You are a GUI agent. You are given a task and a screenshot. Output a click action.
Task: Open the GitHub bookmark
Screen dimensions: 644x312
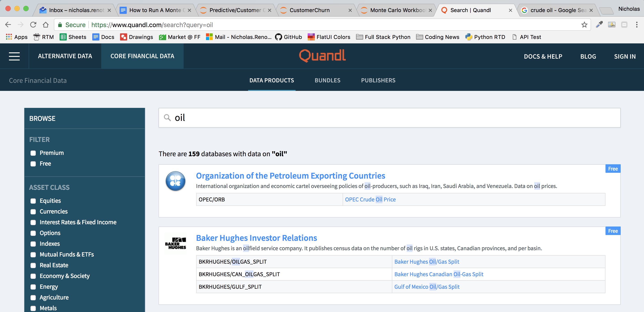tap(288, 37)
